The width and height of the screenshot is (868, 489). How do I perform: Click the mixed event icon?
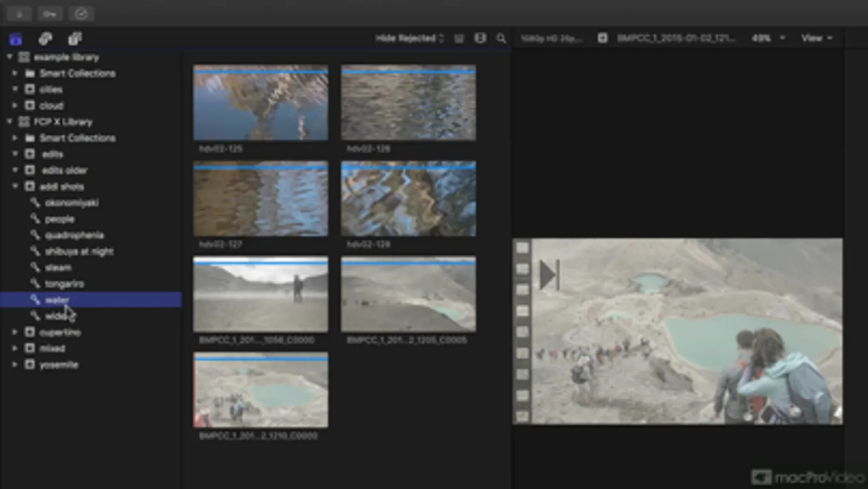30,348
